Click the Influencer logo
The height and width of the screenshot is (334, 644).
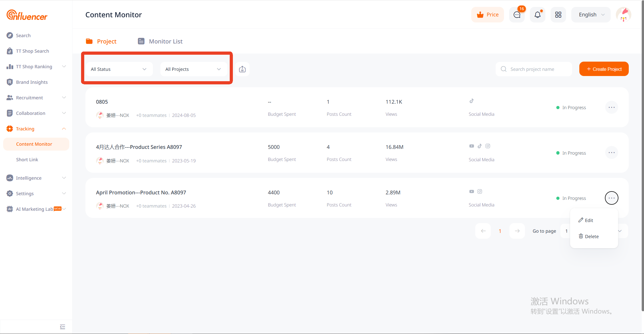(x=27, y=15)
